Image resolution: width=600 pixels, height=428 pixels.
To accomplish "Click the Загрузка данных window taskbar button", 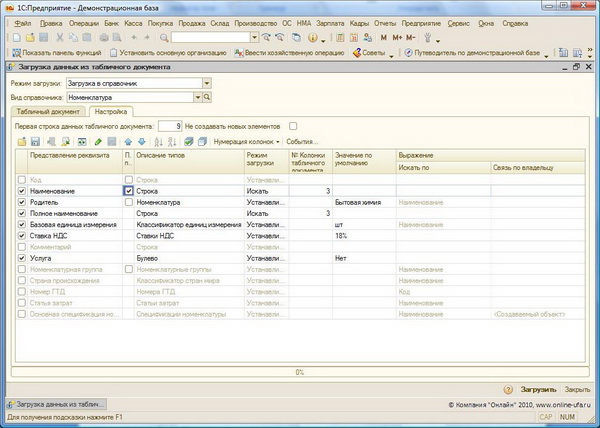I will pyautogui.click(x=57, y=404).
